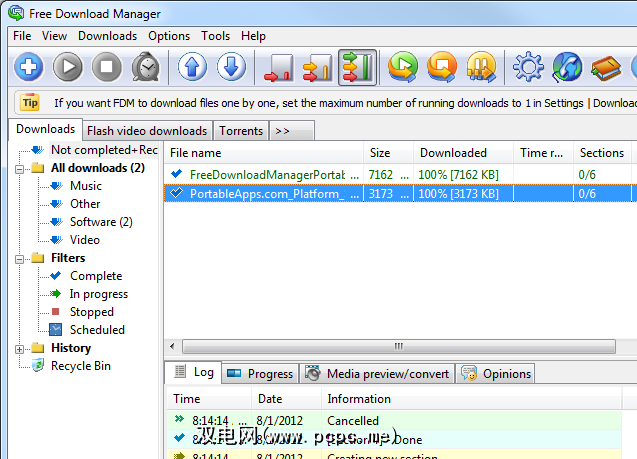This screenshot has width=637, height=459.
Task: Switch to the Opinions tab
Action: click(496, 374)
